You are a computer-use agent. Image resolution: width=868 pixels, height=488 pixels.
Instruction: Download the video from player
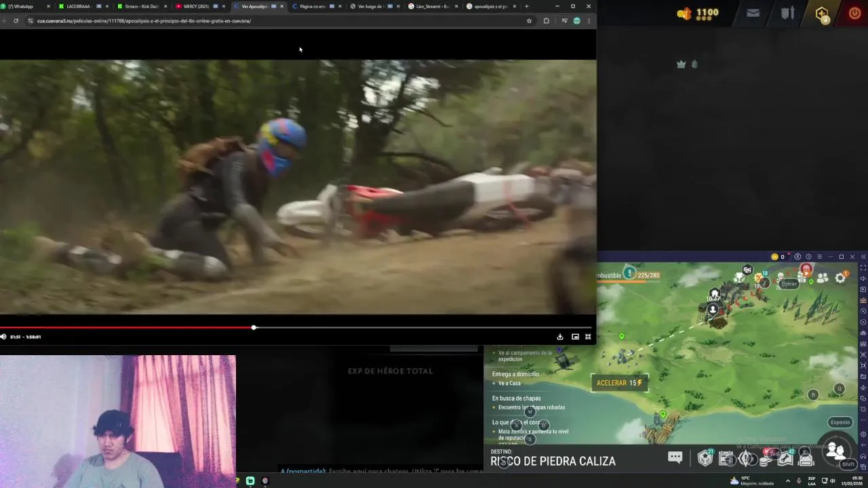click(560, 337)
